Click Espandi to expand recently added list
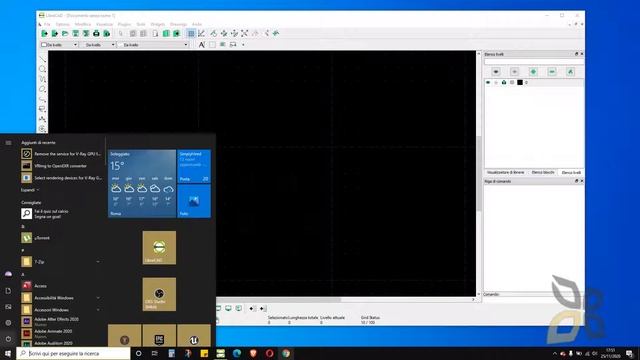The width and height of the screenshot is (640, 360). (30, 190)
